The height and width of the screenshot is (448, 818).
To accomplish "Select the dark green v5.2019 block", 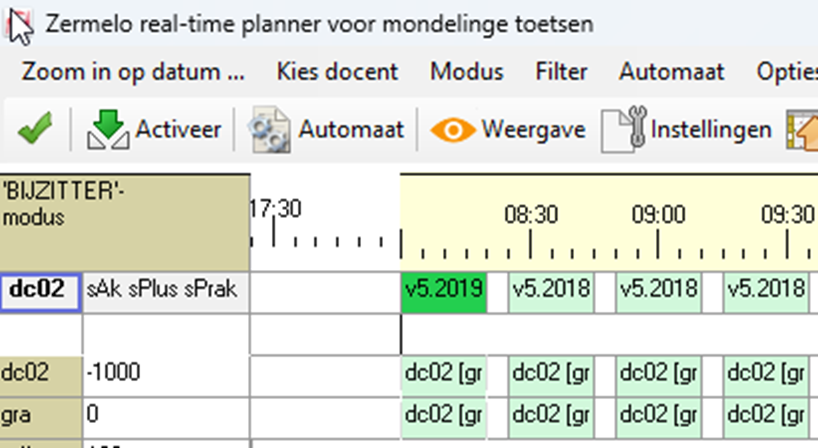I will coord(443,291).
